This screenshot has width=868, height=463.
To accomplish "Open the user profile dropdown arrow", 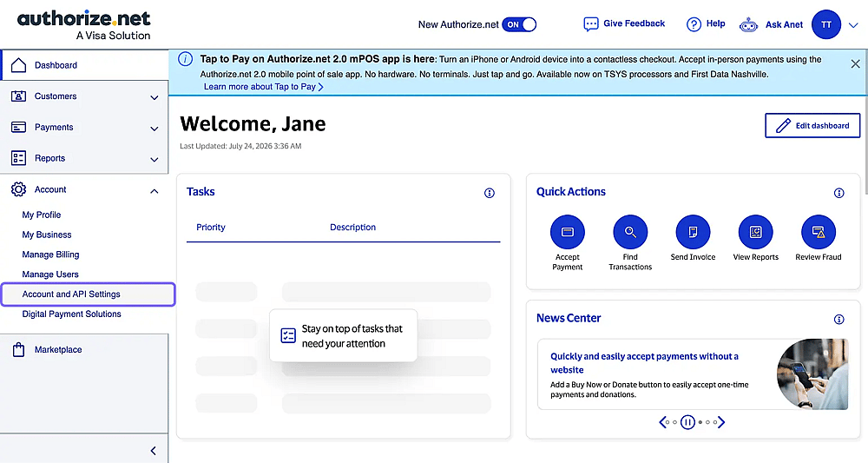I will pos(853,25).
